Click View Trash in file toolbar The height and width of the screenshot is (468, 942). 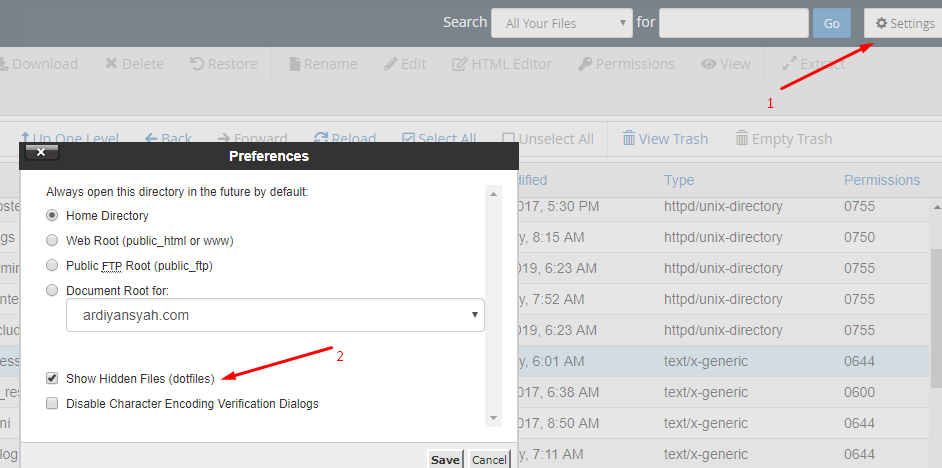click(665, 139)
